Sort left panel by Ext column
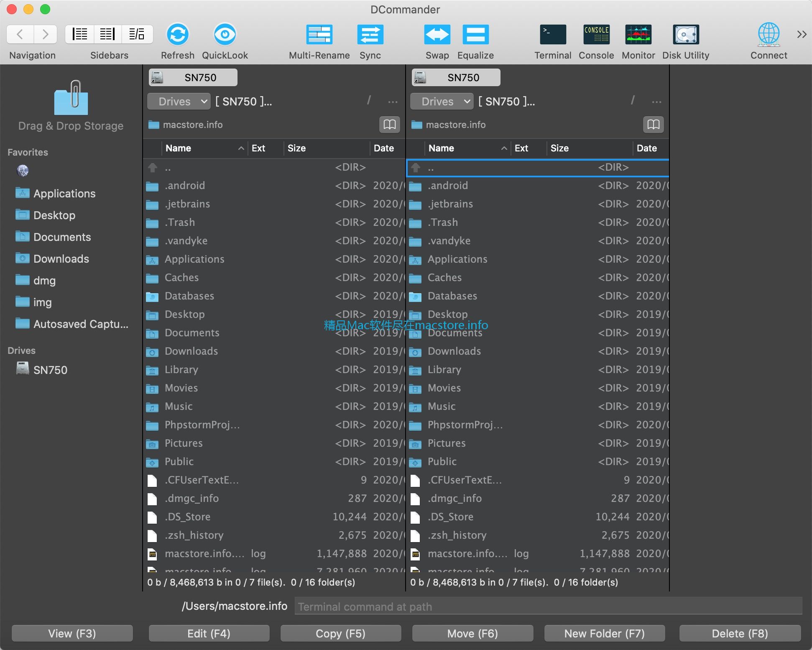Screen dimensions: 812x650 click(265, 148)
